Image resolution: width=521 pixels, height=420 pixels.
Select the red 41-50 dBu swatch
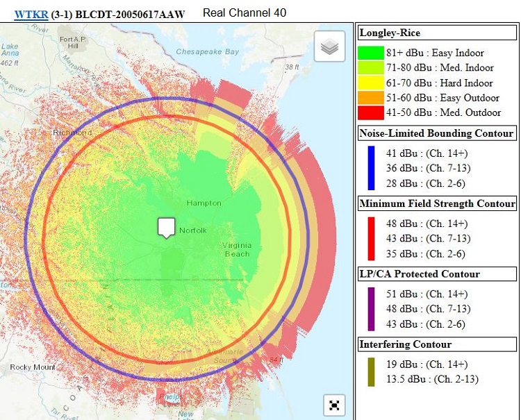371,112
